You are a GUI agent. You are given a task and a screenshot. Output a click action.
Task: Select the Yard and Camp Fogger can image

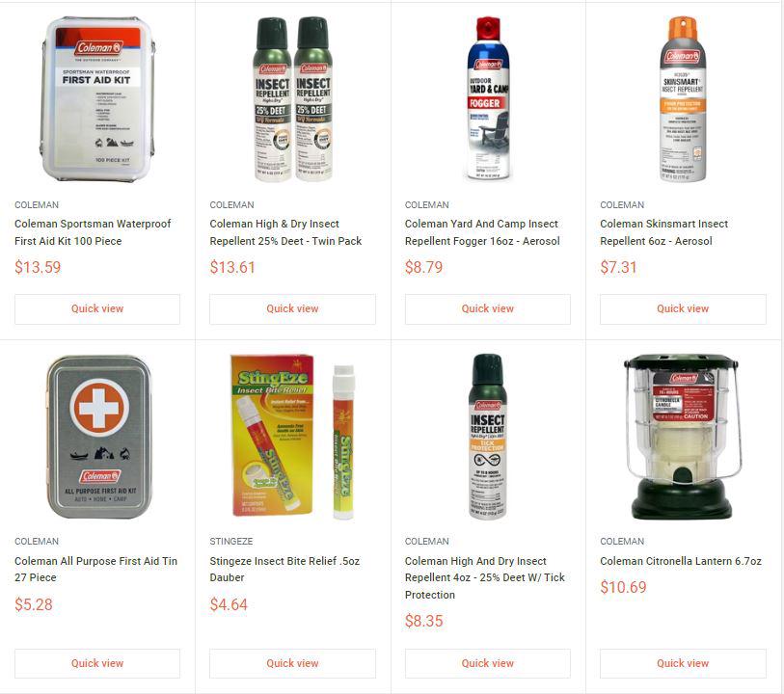[488, 99]
